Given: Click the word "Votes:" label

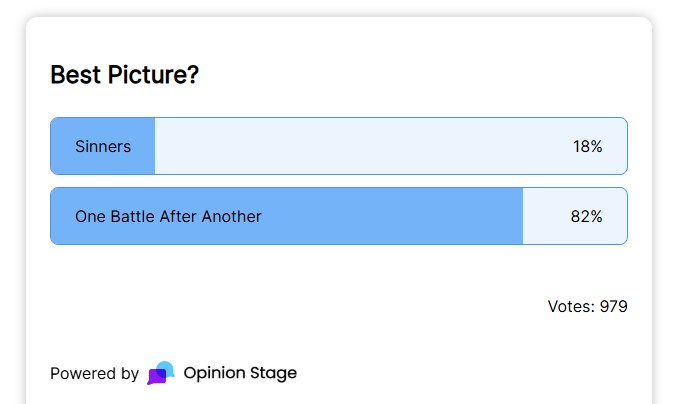Looking at the screenshot, I should tap(571, 306).
